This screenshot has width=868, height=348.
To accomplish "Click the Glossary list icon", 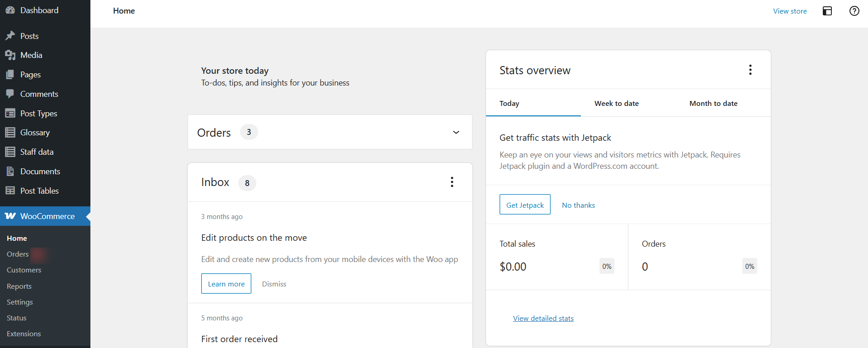I will [x=10, y=133].
